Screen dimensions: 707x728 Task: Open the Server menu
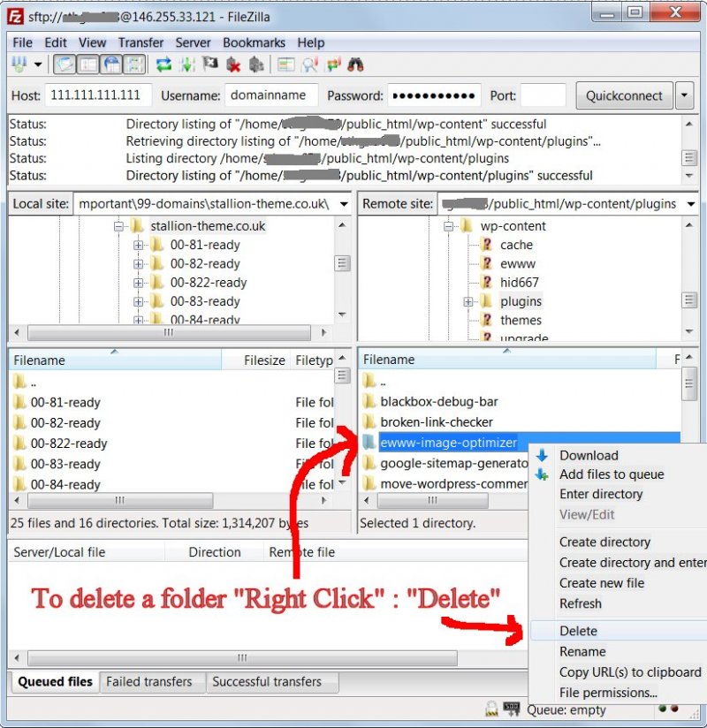pos(193,42)
